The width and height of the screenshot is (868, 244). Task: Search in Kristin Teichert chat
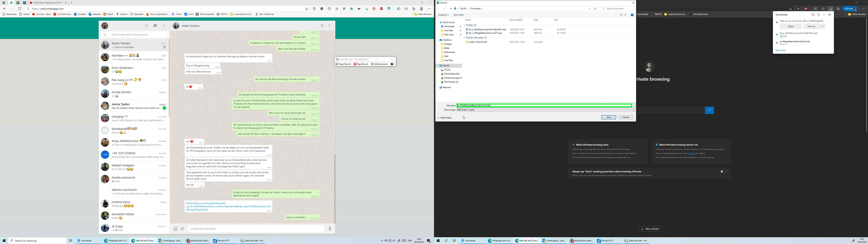(x=322, y=26)
